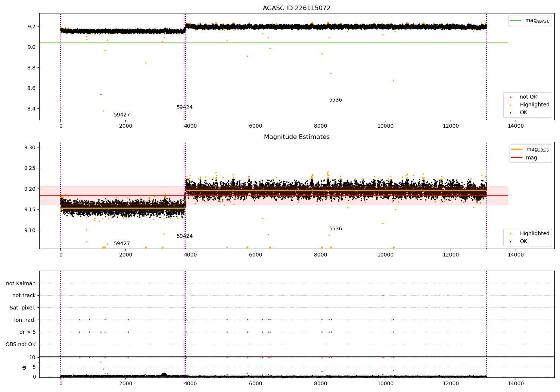
Task: Click the "8.4" y-axis tick label
Action: pyautogui.click(x=31, y=109)
